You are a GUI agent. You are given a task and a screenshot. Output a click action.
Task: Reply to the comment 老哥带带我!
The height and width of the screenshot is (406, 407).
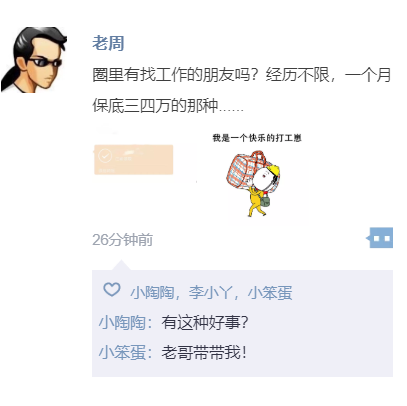[204, 352]
